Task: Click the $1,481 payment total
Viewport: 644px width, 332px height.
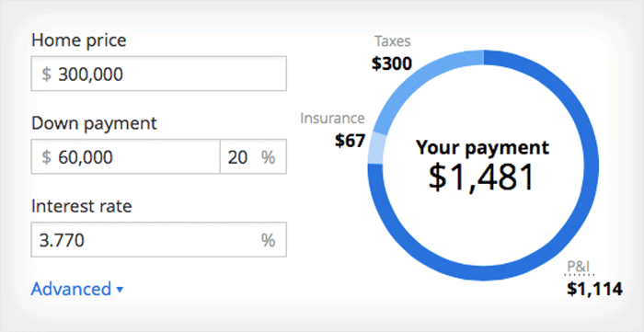Action: coord(481,178)
